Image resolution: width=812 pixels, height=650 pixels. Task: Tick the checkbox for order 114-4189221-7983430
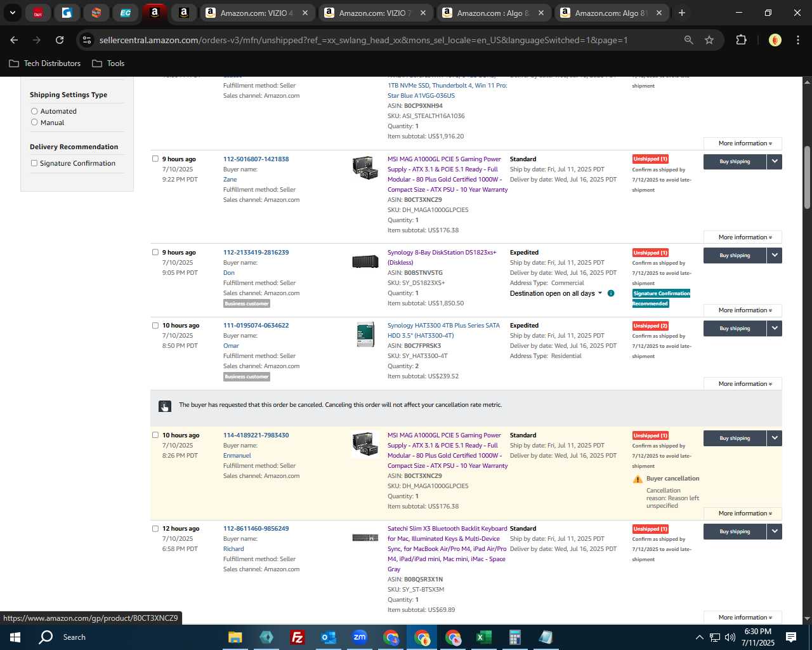(x=155, y=435)
